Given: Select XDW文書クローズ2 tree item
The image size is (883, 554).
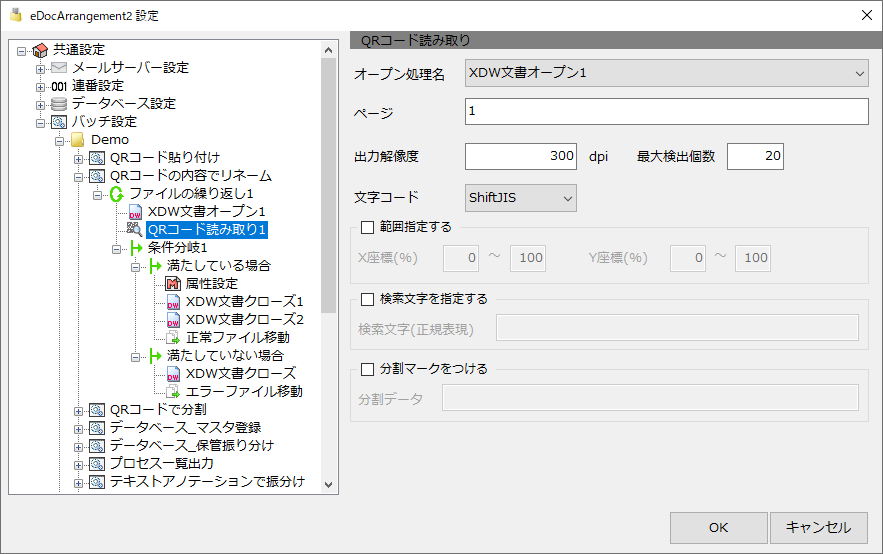Looking at the screenshot, I should (x=244, y=320).
